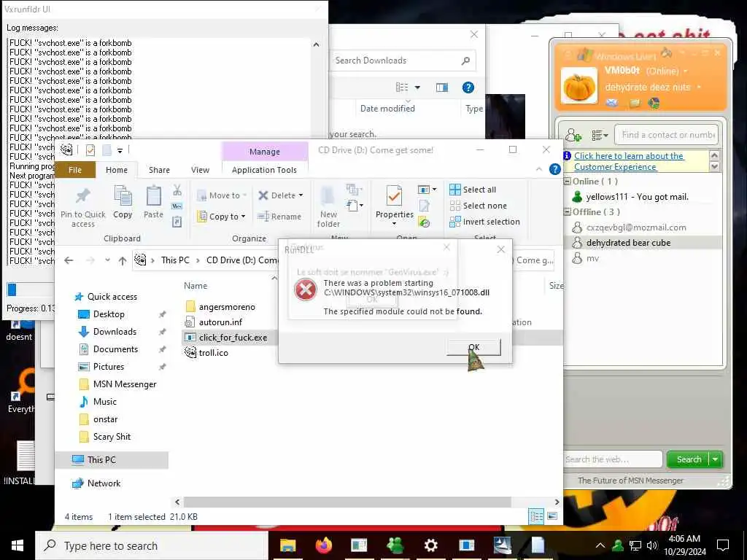
Task: Click This PC in the address breadcrumb
Action: pyautogui.click(x=175, y=260)
